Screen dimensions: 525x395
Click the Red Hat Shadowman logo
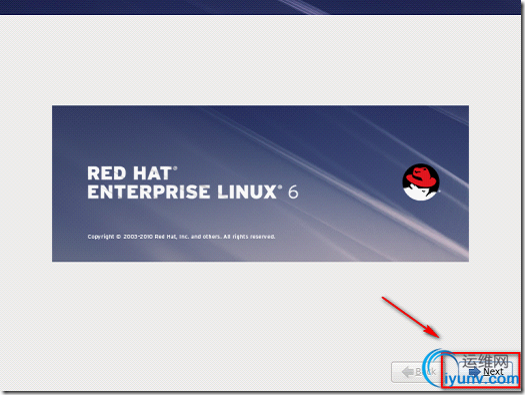point(421,182)
